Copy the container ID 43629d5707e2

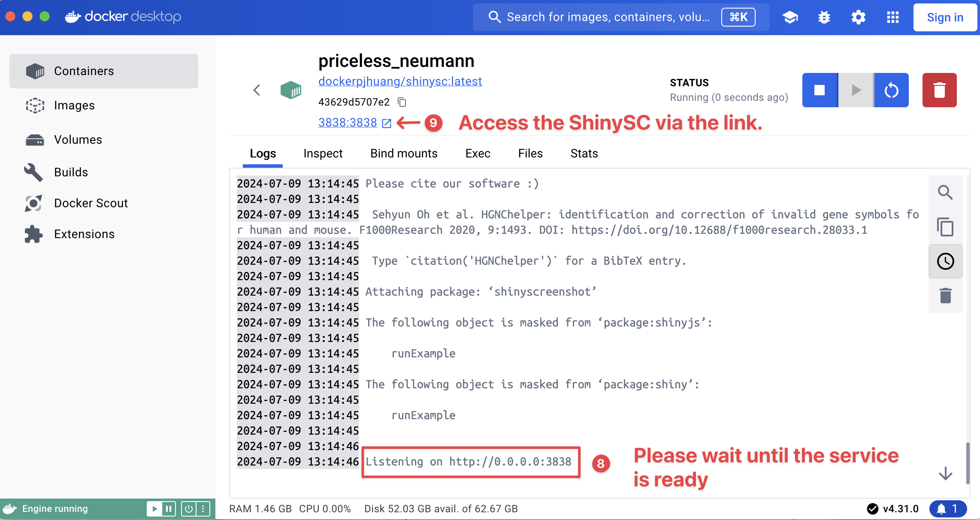click(402, 102)
